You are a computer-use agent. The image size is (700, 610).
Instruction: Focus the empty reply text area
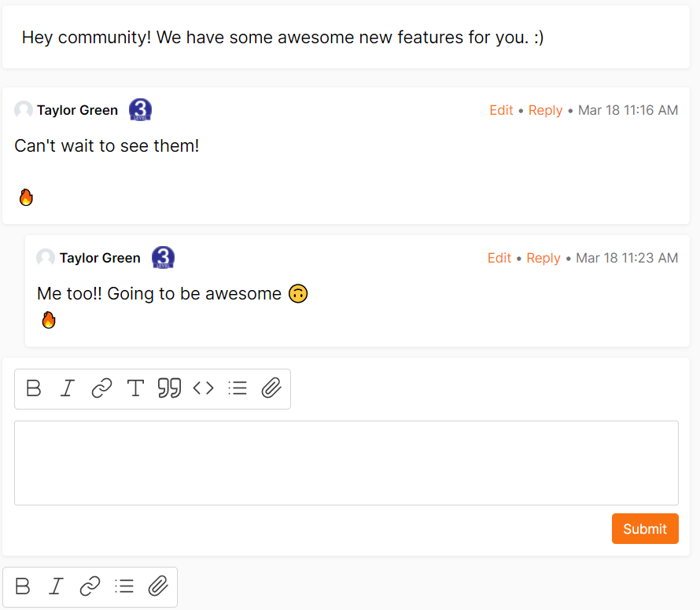346,463
